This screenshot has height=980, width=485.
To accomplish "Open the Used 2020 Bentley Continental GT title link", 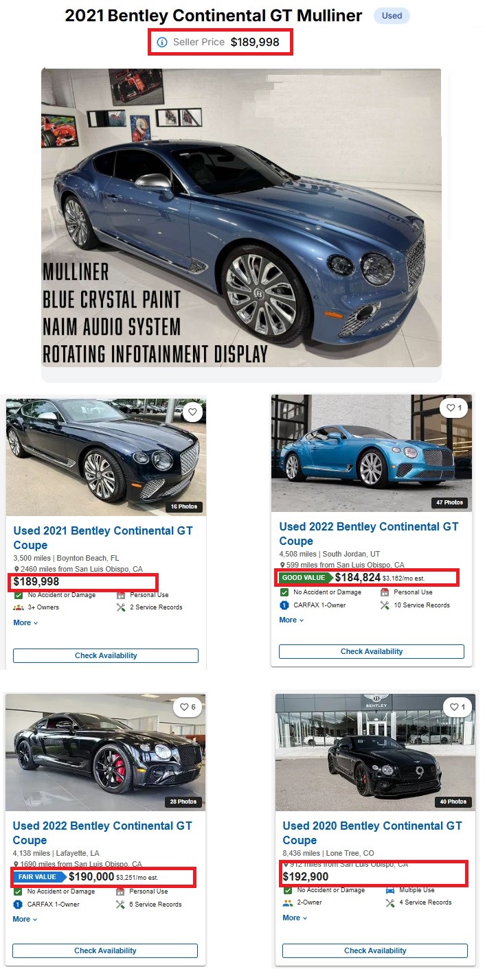I will pyautogui.click(x=372, y=833).
